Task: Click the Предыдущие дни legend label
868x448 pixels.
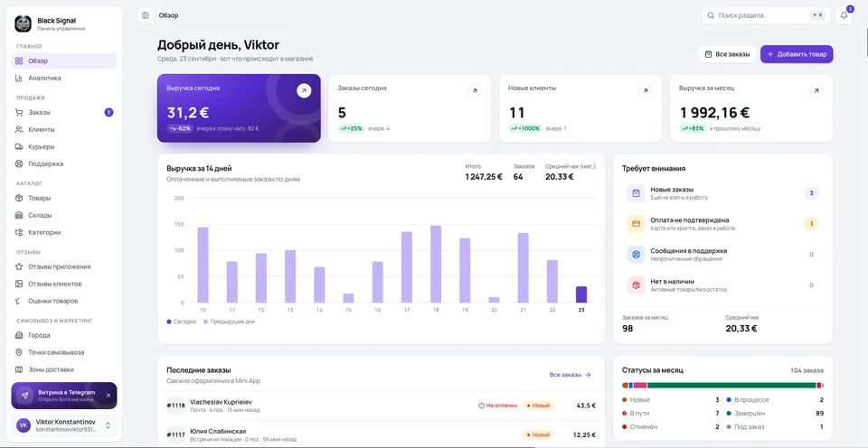Action: click(x=232, y=322)
